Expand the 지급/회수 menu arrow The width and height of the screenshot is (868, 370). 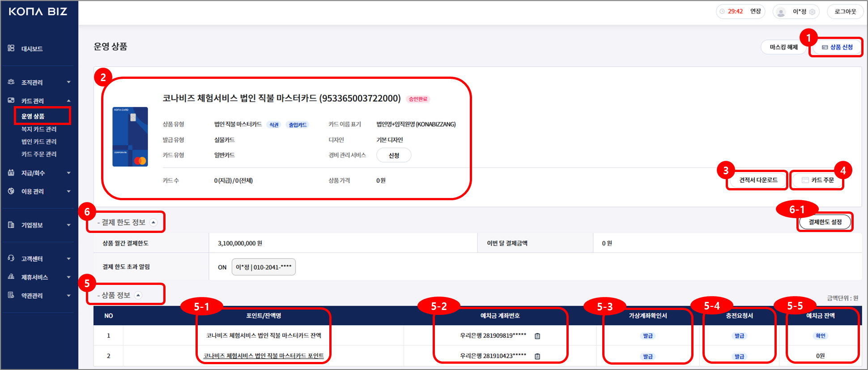(69, 173)
